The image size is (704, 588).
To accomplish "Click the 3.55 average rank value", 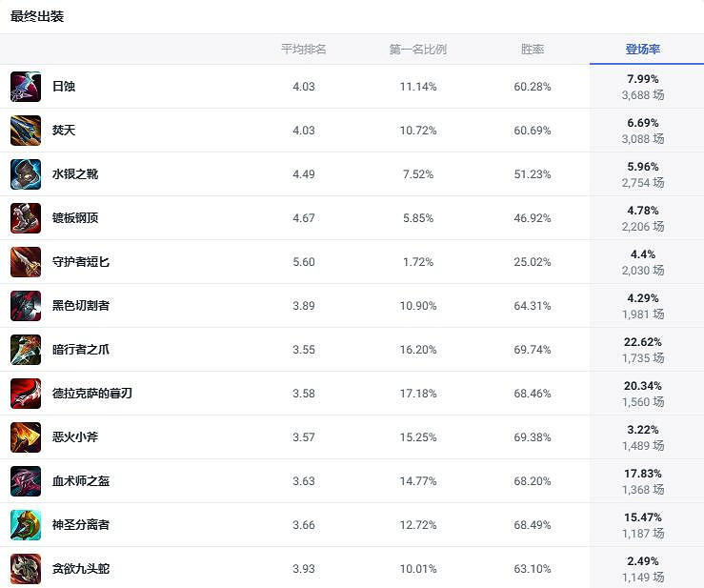I will tap(304, 350).
